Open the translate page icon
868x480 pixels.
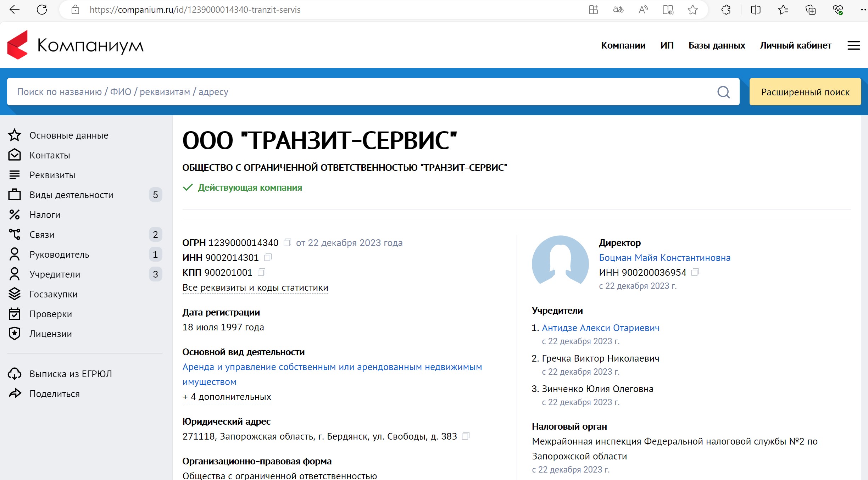point(618,10)
